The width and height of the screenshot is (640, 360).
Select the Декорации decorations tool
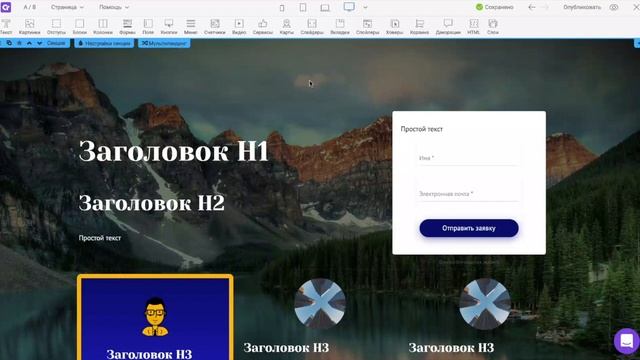click(x=448, y=27)
